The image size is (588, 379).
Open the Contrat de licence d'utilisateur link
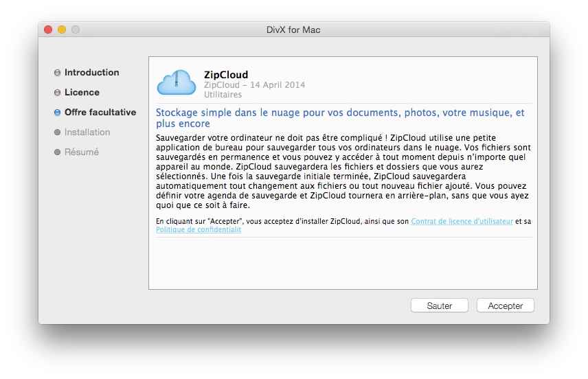[462, 221]
